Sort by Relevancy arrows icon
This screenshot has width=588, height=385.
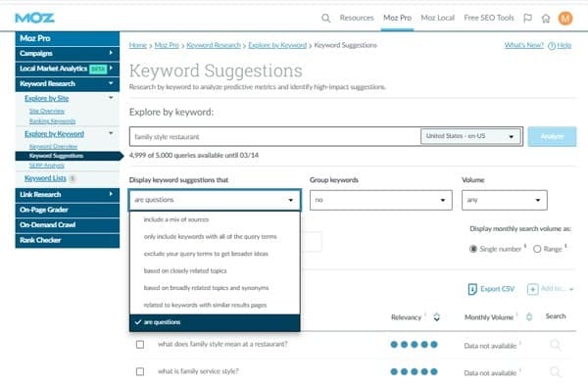pyautogui.click(x=436, y=317)
